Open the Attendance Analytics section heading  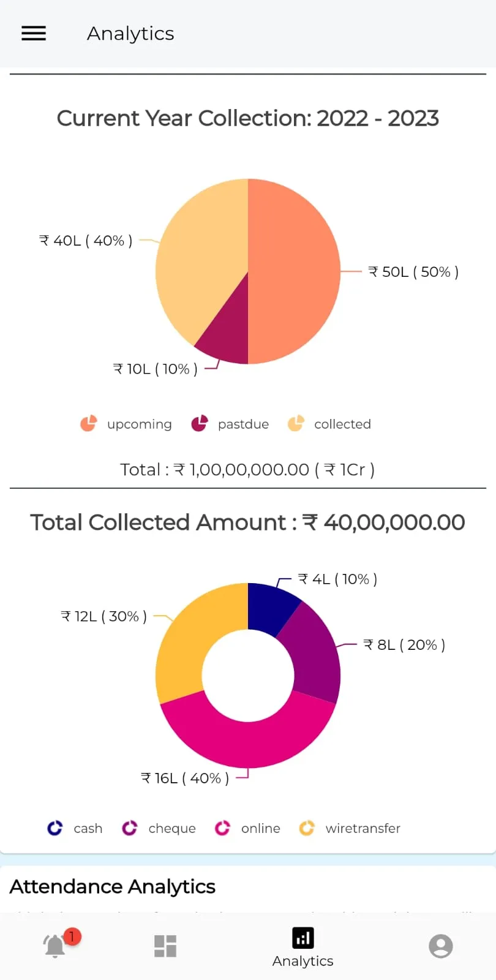coord(113,886)
